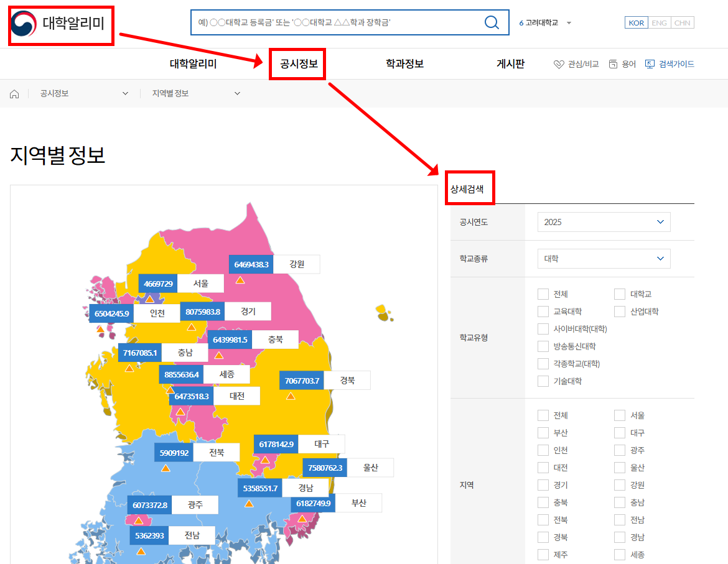Switch language to CHN
The width and height of the screenshot is (728, 564).
[x=683, y=23]
